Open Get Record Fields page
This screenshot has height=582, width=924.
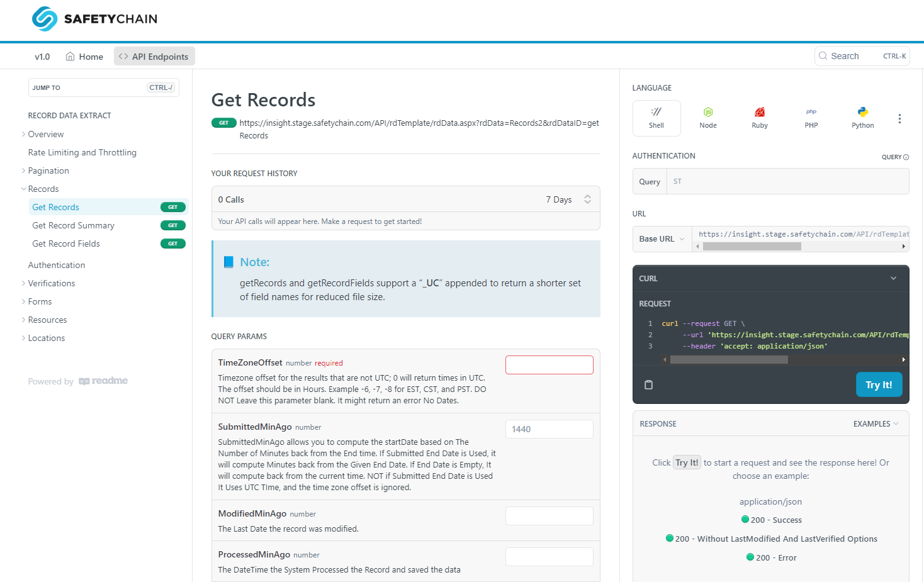[x=108, y=243]
